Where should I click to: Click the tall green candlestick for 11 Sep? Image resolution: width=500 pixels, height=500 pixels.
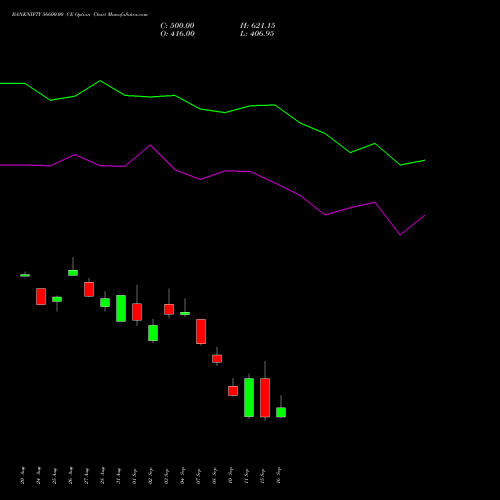coord(249,397)
